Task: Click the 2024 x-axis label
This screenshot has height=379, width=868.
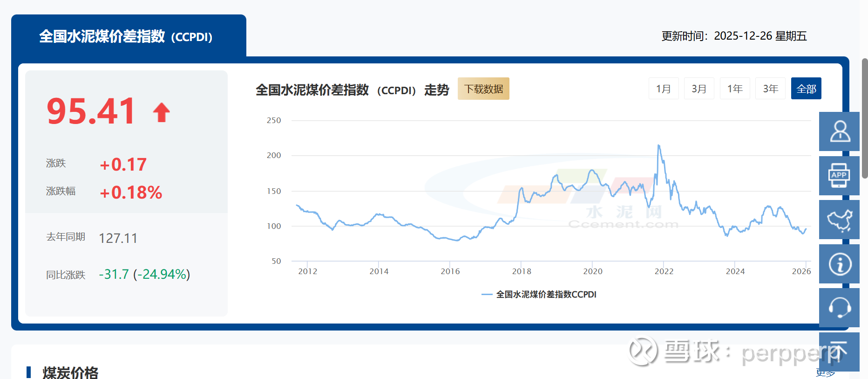Action: point(735,271)
